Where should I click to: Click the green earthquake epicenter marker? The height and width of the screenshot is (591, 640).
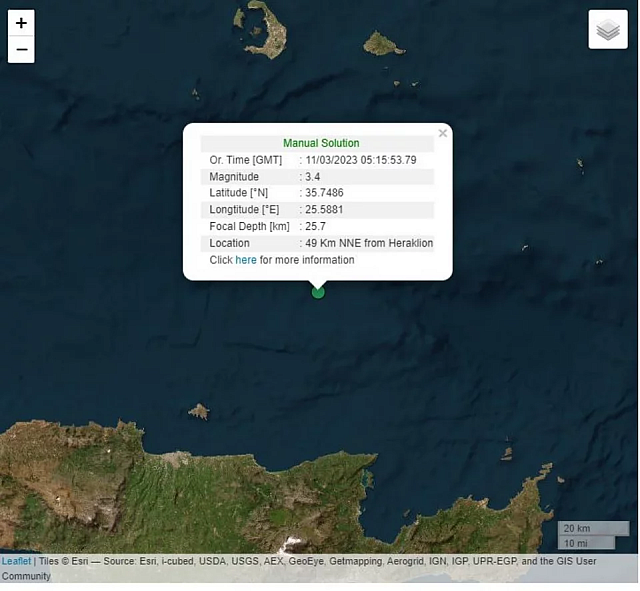[318, 292]
